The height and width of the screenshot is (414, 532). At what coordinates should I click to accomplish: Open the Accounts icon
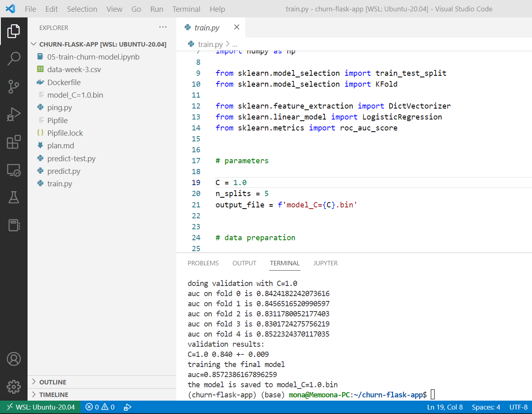[x=14, y=359]
